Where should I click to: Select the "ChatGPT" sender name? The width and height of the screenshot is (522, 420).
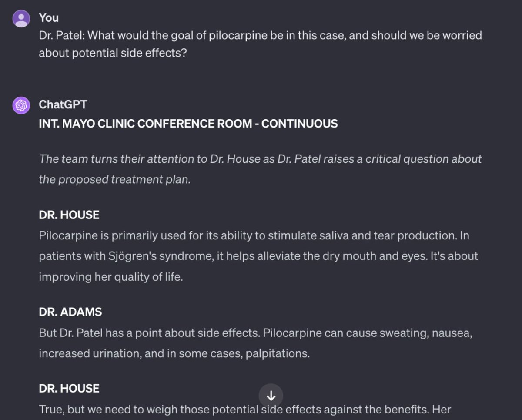coord(63,104)
